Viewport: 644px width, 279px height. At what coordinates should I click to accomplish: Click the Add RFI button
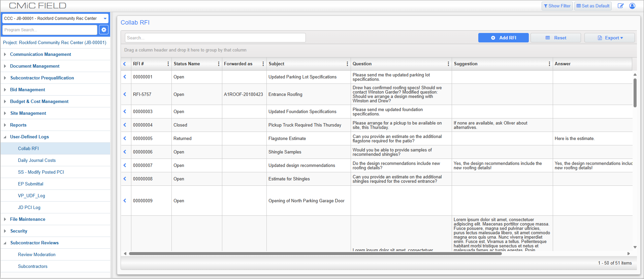(504, 38)
